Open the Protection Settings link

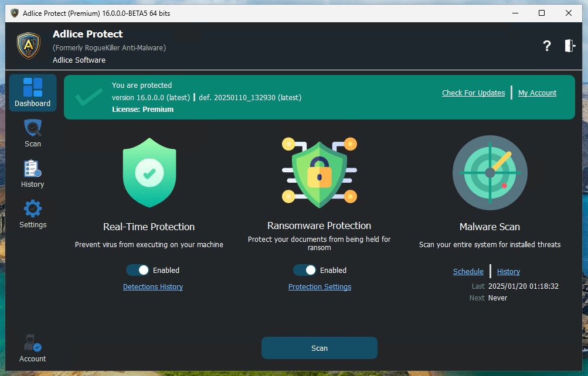320,287
